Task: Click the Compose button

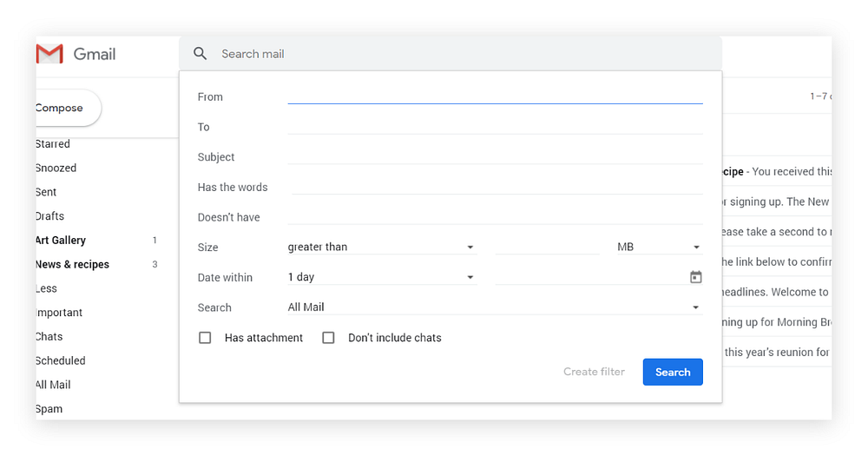Action: pos(67,108)
